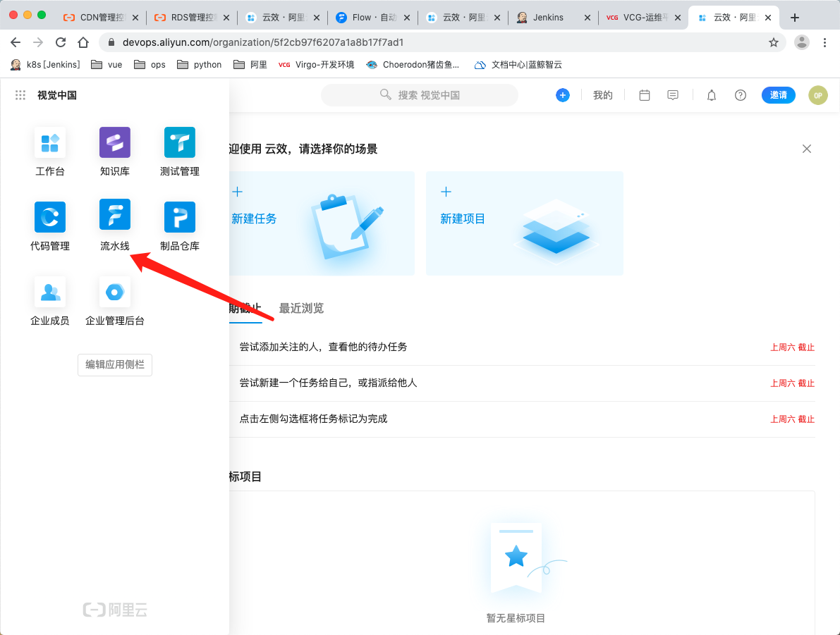Open a new browser tab
The width and height of the screenshot is (840, 635).
click(x=795, y=18)
